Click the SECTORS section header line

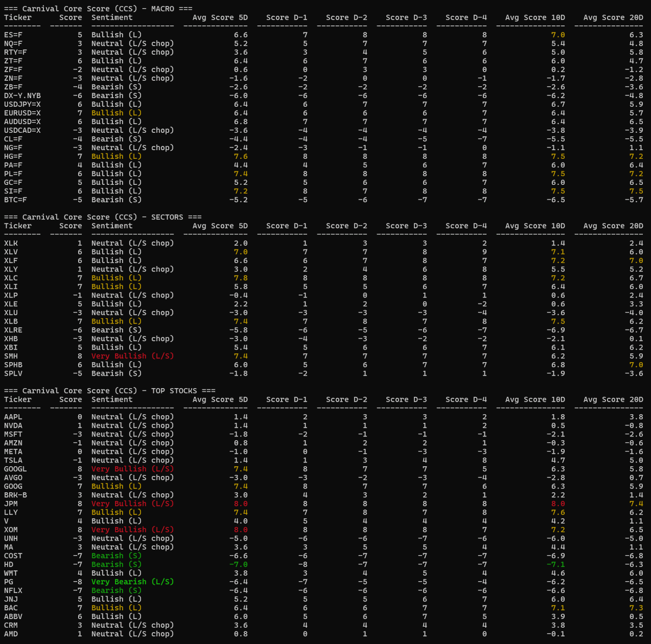tap(103, 217)
